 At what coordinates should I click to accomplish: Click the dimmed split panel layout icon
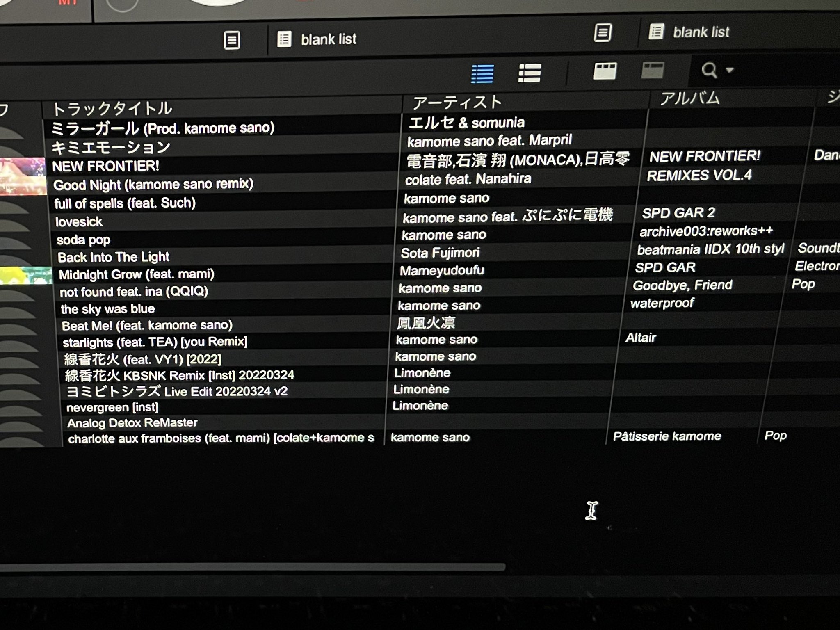pos(652,71)
